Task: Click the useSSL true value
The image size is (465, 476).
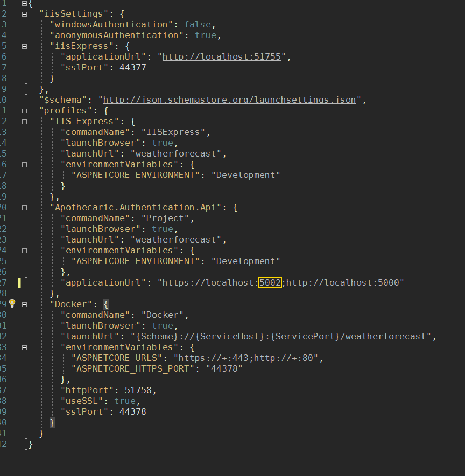Action: click(125, 401)
